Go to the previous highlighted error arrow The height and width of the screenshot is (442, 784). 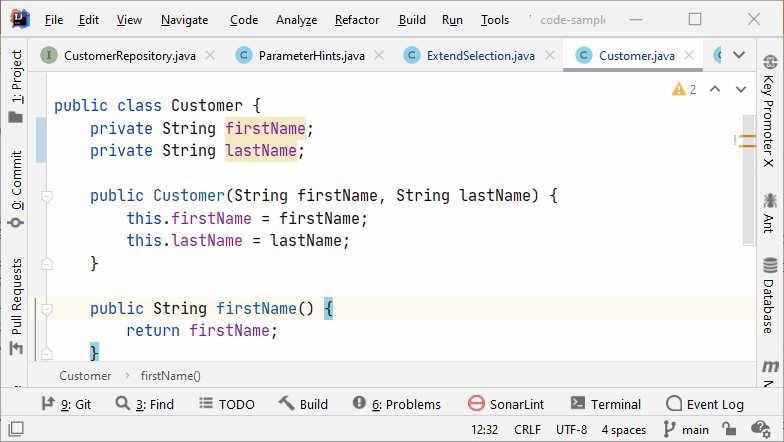[x=715, y=89]
